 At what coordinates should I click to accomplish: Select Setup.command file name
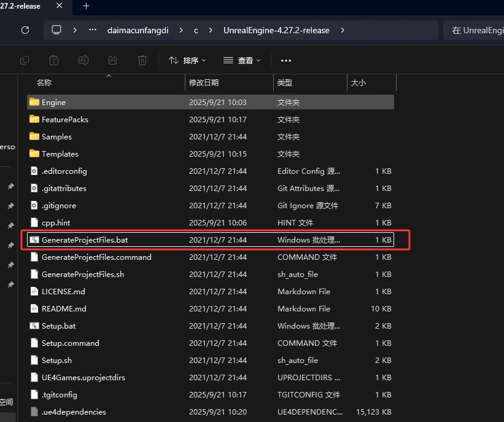pos(71,343)
